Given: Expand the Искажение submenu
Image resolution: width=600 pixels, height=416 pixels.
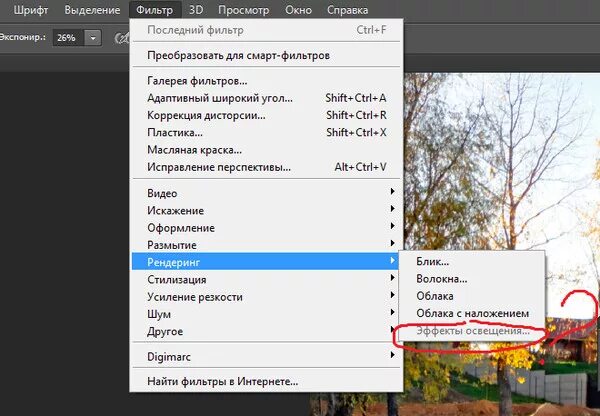Looking at the screenshot, I should coord(266,210).
